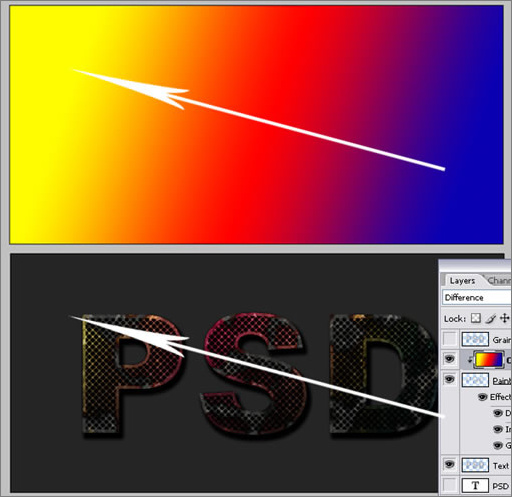This screenshot has width=512, height=497.
Task: Click the Lock: label in Layers panel
Action: pyautogui.click(x=455, y=319)
